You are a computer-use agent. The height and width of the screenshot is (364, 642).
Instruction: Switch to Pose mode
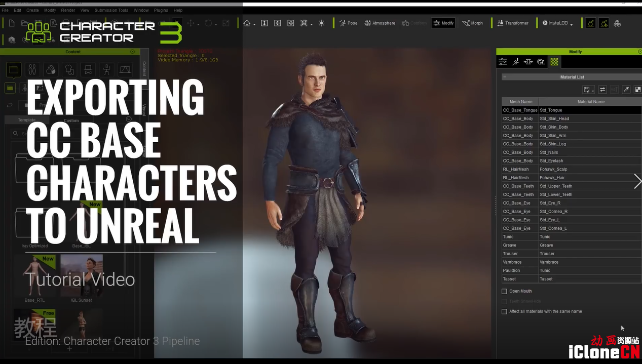click(x=349, y=23)
